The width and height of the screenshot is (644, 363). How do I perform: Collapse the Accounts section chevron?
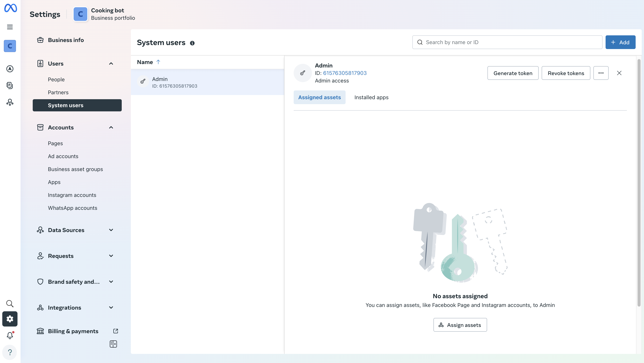(111, 127)
